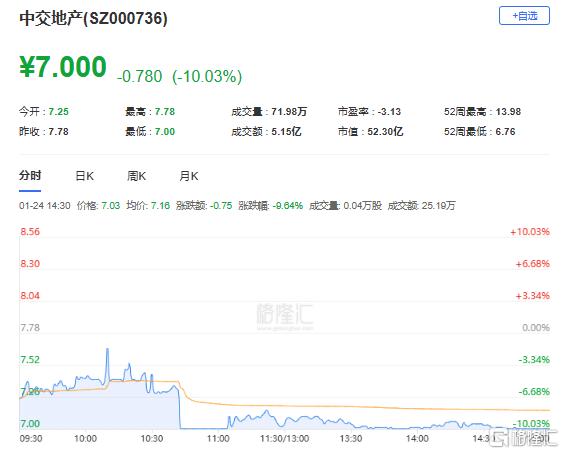Click the price spike peak near 10:10
The width and height of the screenshot is (564, 454).
[107, 349]
